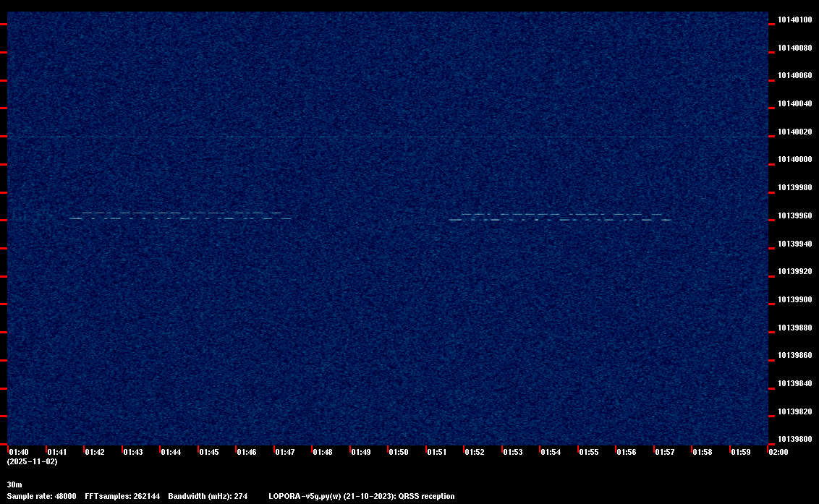Click the 01:45 time label
This screenshot has width=819, height=504.
[x=209, y=452]
